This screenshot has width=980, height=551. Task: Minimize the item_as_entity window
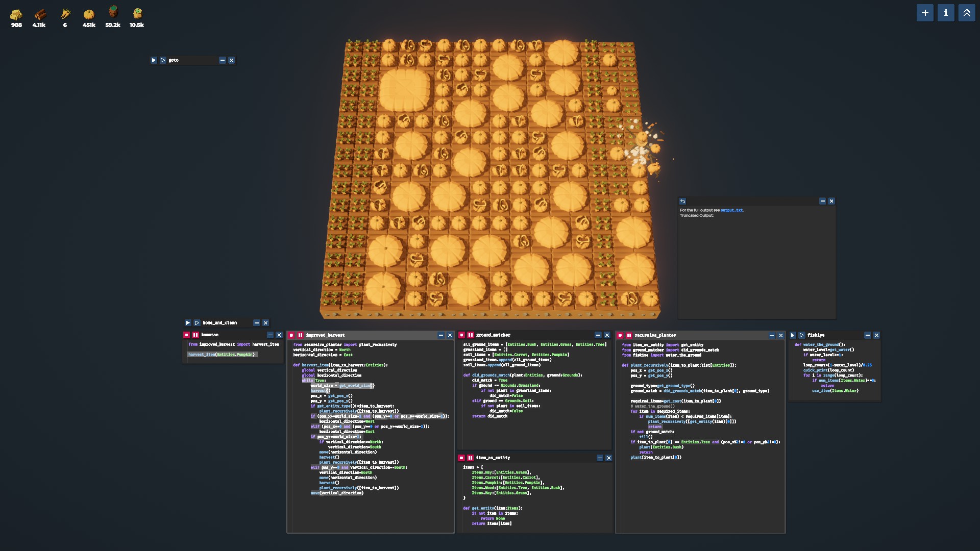[600, 458]
